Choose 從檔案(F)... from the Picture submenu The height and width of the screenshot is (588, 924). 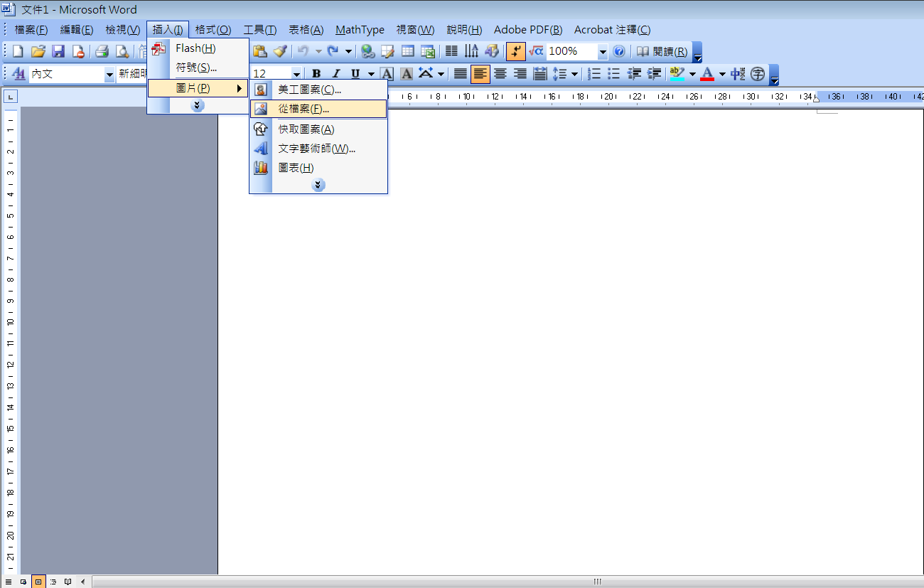tap(318, 109)
